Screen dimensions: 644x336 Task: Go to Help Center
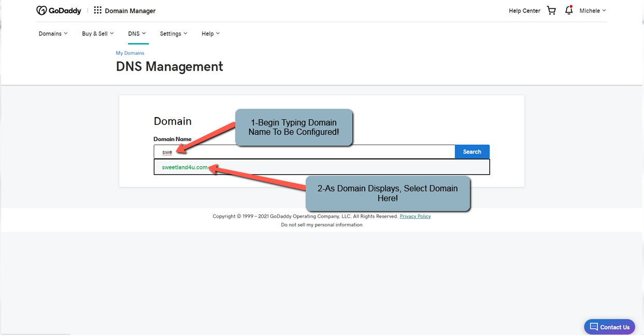pos(524,10)
